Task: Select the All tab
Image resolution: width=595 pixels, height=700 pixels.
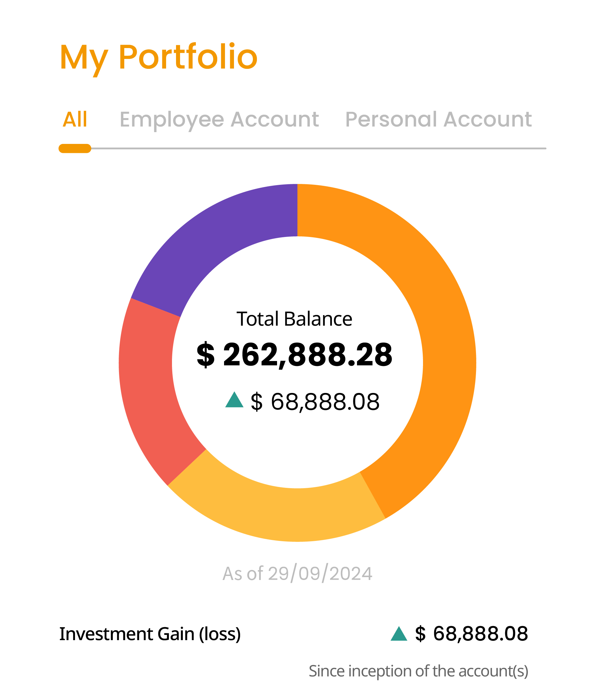Action: 75,119
